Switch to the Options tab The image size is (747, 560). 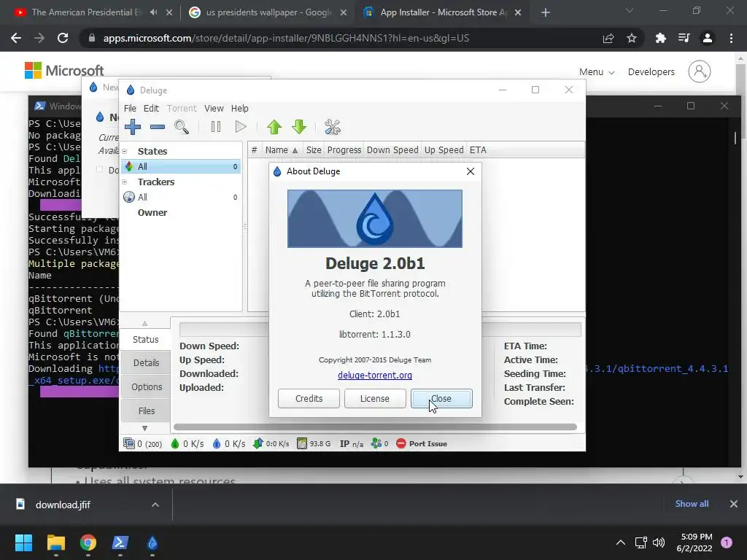tap(146, 386)
